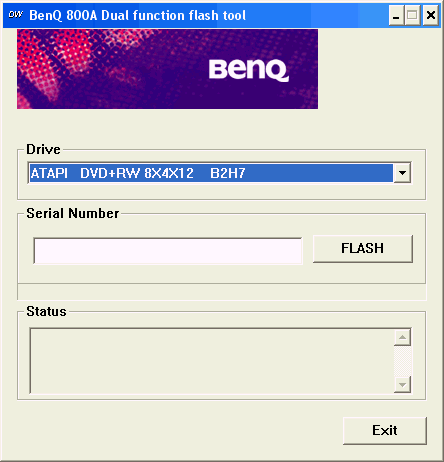Open the Drive dropdown arrow
This screenshot has width=444, height=462.
tap(402, 173)
